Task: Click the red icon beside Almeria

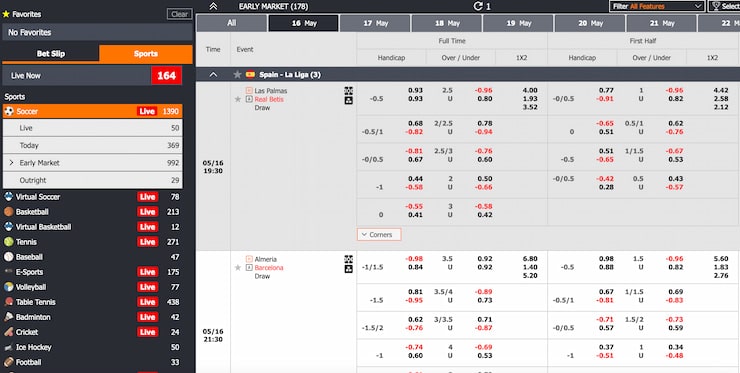Action: (x=249, y=259)
